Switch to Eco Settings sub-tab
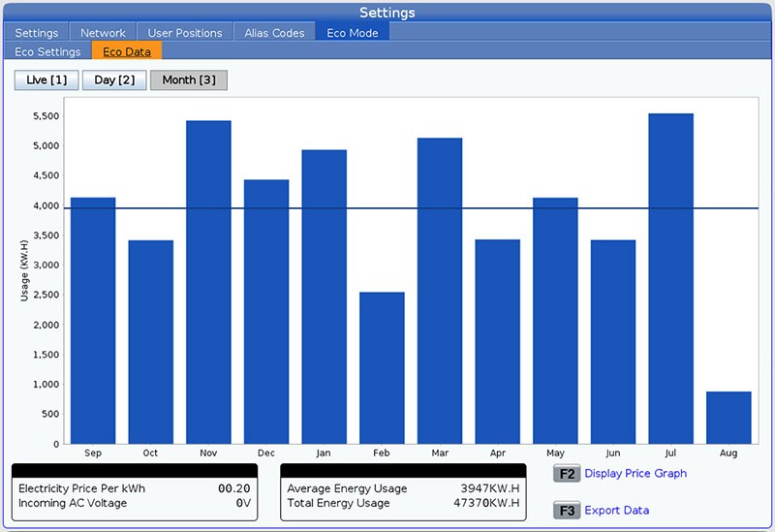775x532 pixels. point(46,51)
